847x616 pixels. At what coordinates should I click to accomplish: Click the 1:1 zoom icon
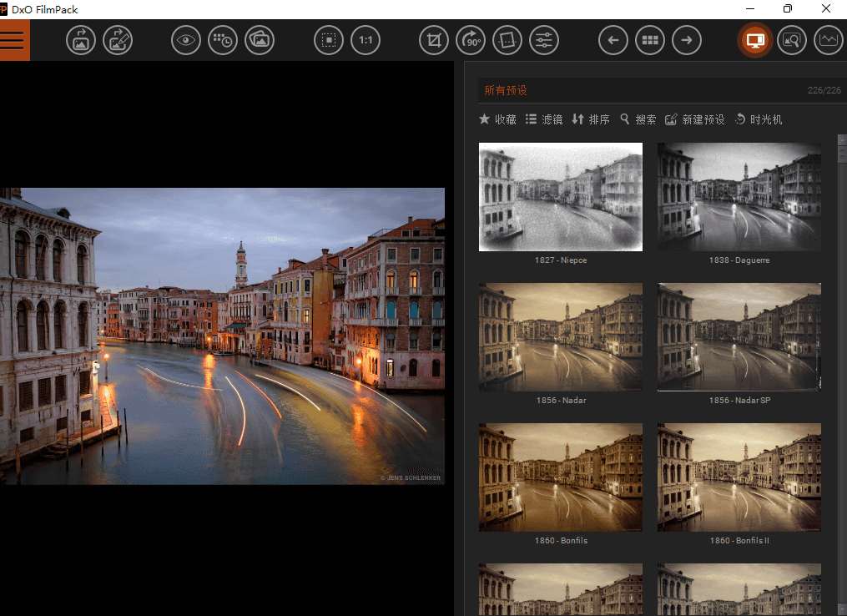tap(366, 40)
